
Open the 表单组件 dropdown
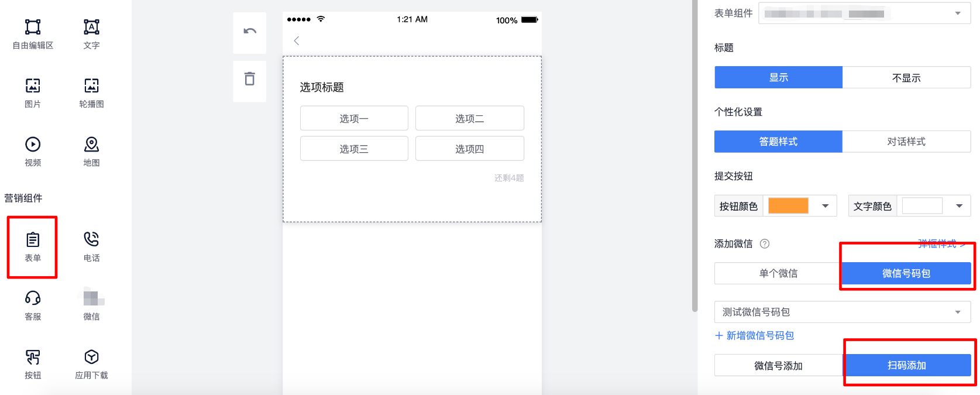click(865, 13)
